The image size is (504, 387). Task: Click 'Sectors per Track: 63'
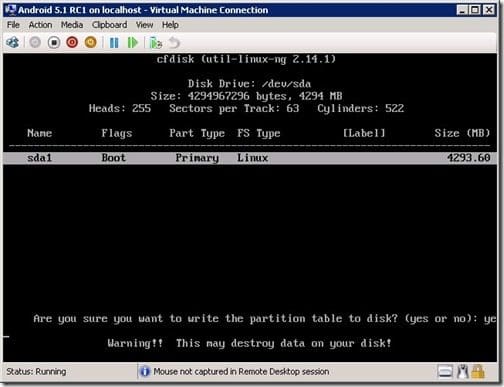tap(234, 109)
